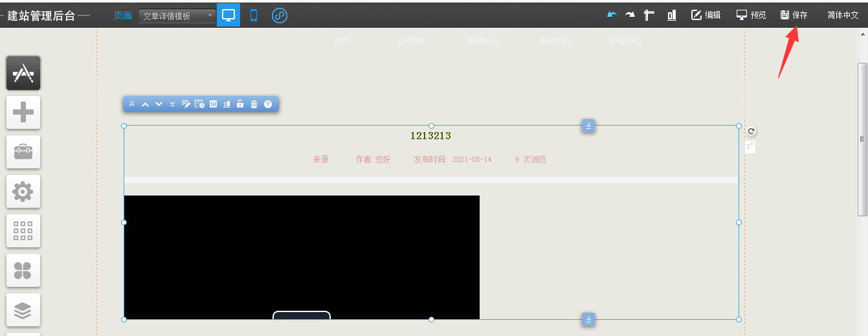Redo the action with the white arrow

[630, 15]
